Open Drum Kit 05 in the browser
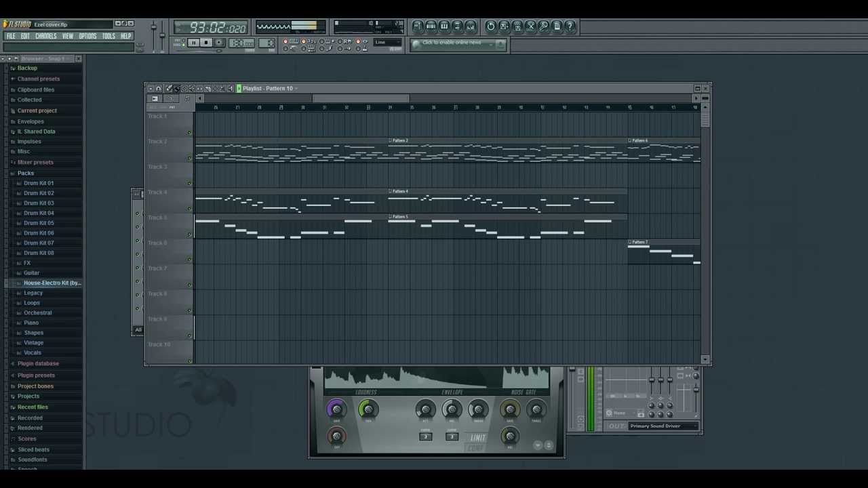 [39, 223]
